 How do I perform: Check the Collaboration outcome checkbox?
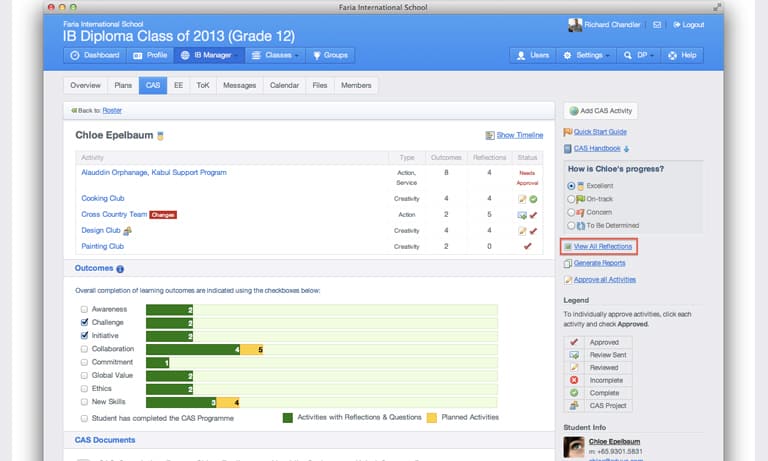[84, 349]
